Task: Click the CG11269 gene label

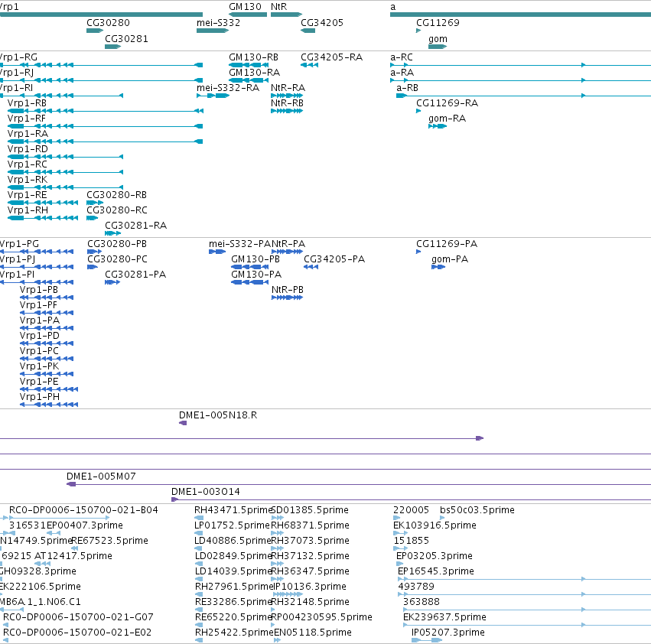Action: (438, 23)
